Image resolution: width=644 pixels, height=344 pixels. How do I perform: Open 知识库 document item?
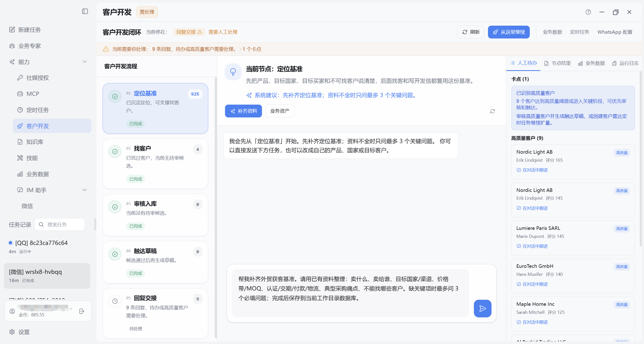coord(30,142)
